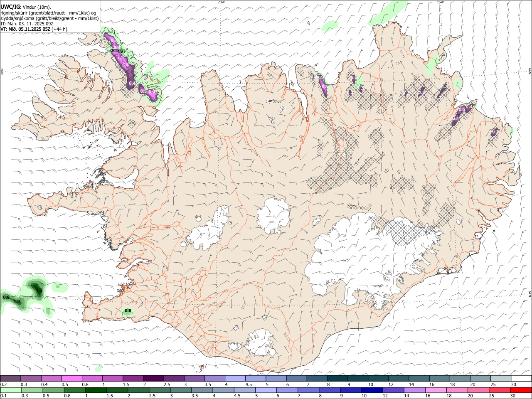Click the dark mauve 0.2 snow-scale swatch
Viewport: 532px width, 399px height.
10,378
